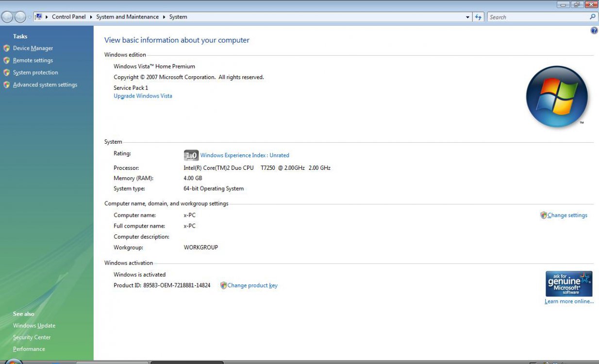Viewport: 599px width, 364px height.
Task: Expand the arrow before Control Panel breadcrumb
Action: [x=47, y=17]
